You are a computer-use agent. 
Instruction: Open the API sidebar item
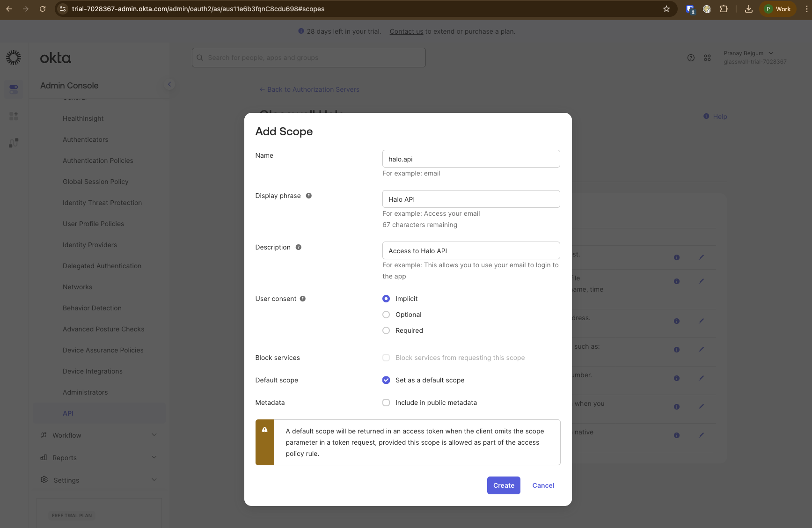[x=68, y=413]
